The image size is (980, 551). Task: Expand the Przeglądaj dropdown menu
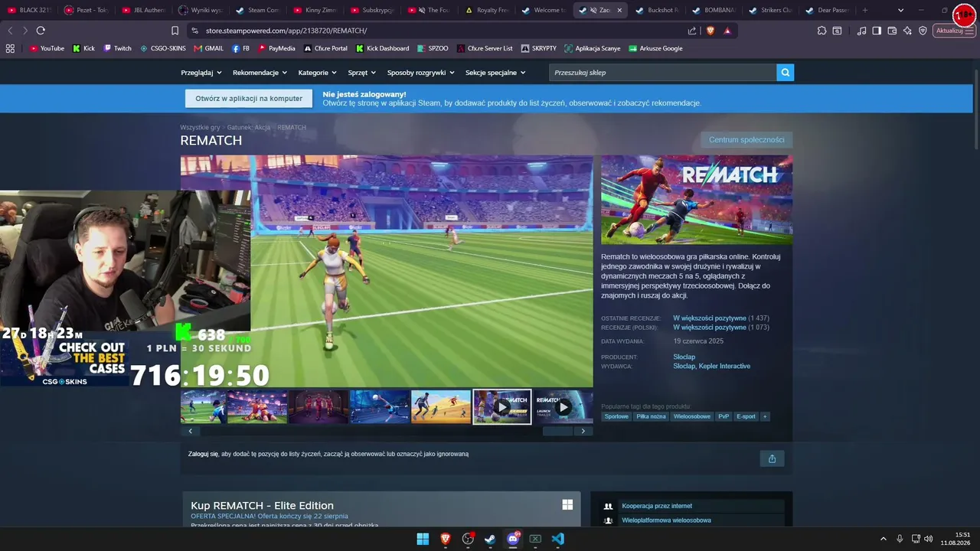pyautogui.click(x=201, y=73)
